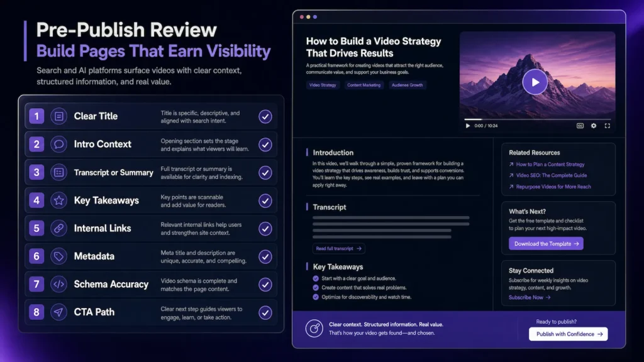Click the purple window dot
Viewport: 644px width, 362px height.
coord(315,17)
